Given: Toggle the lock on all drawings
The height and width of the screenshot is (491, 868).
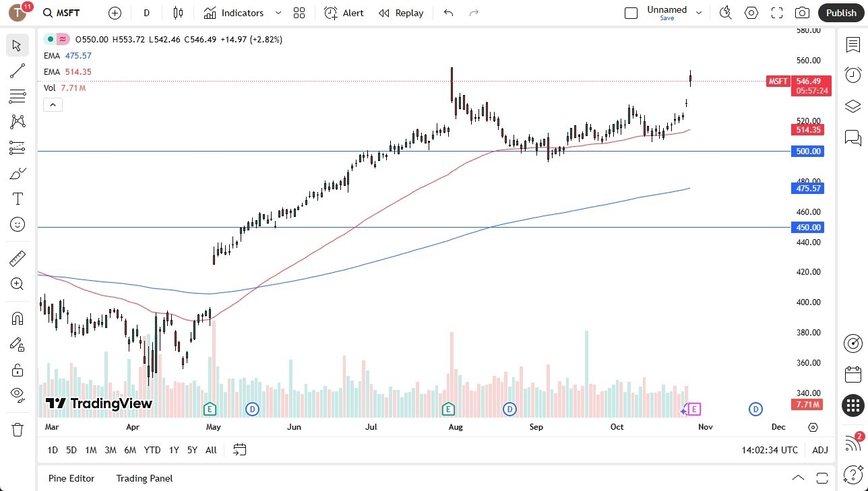Looking at the screenshot, I should [x=18, y=369].
